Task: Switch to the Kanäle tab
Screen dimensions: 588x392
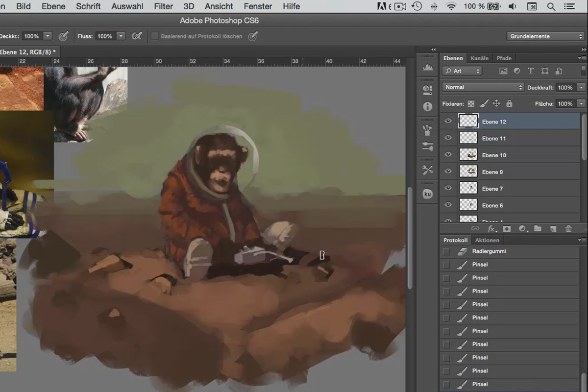Action: (479, 58)
